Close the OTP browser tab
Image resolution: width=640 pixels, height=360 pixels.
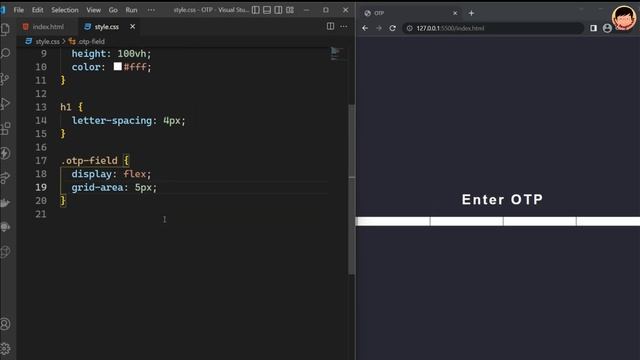coord(455,13)
